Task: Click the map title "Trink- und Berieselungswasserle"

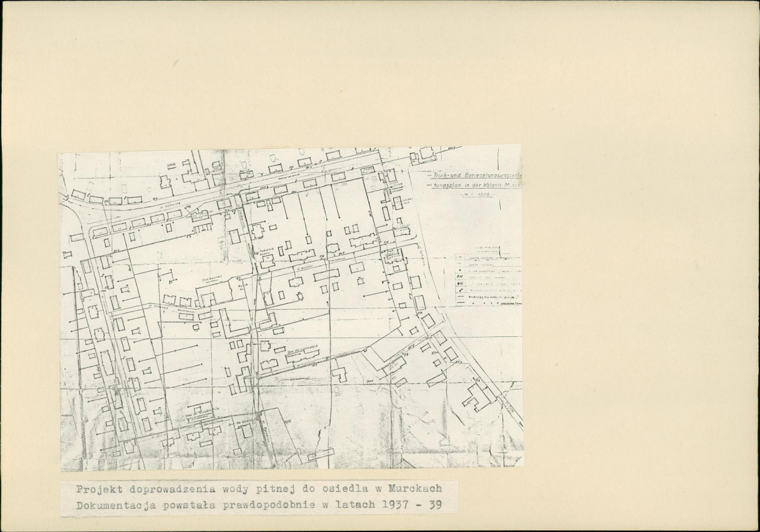Action: [x=478, y=175]
